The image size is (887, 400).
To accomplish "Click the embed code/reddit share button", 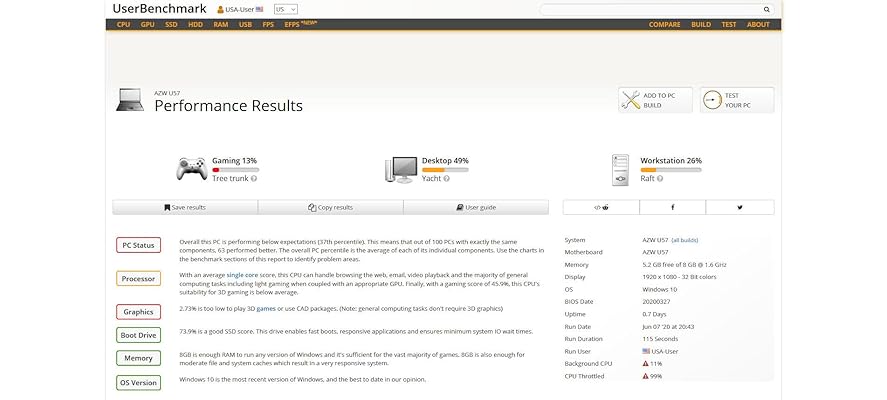I will tap(601, 208).
